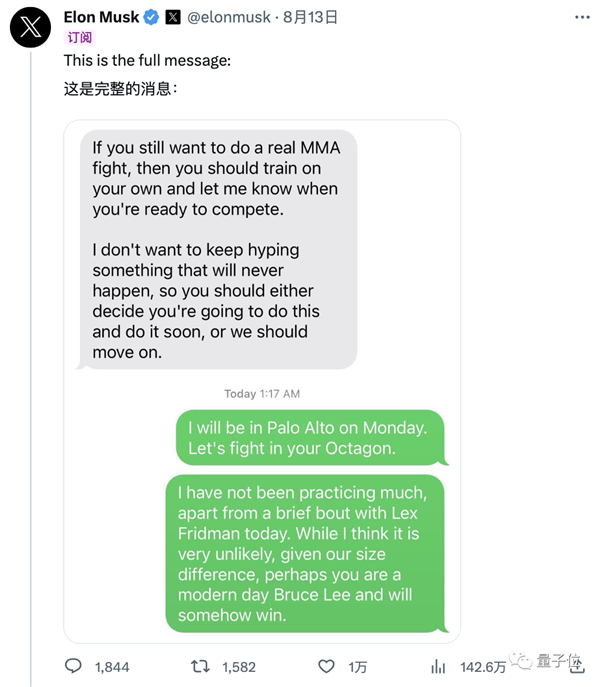Click the green Lex Fridman message bubble
This screenshot has height=687, width=600.
pos(304,554)
